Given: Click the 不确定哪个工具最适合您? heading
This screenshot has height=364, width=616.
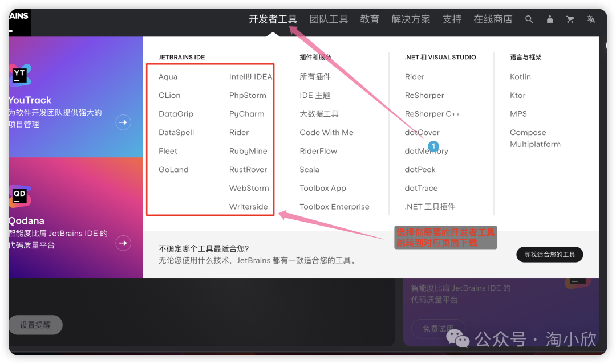Looking at the screenshot, I should click(204, 249).
